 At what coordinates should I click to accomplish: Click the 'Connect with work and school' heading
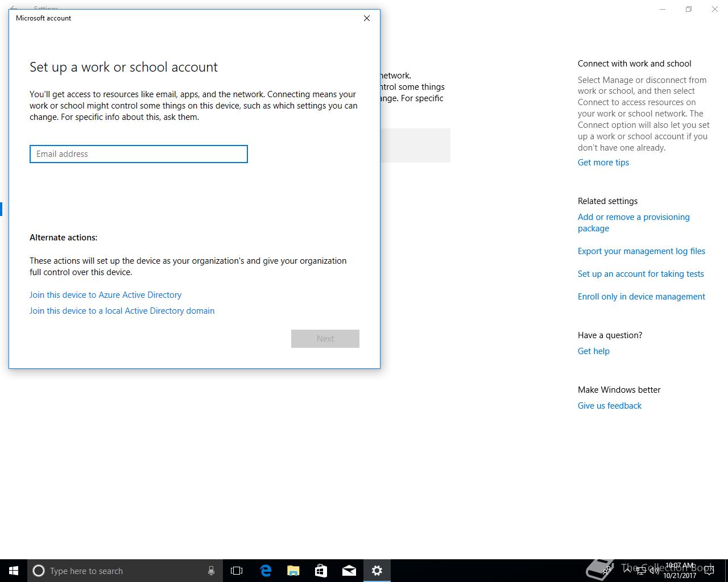tap(635, 64)
